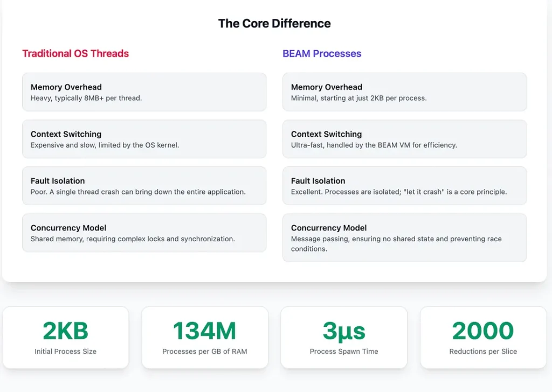Select Memory Overhead card under Traditional OS Threads
The height and width of the screenshot is (392, 552).
(144, 92)
